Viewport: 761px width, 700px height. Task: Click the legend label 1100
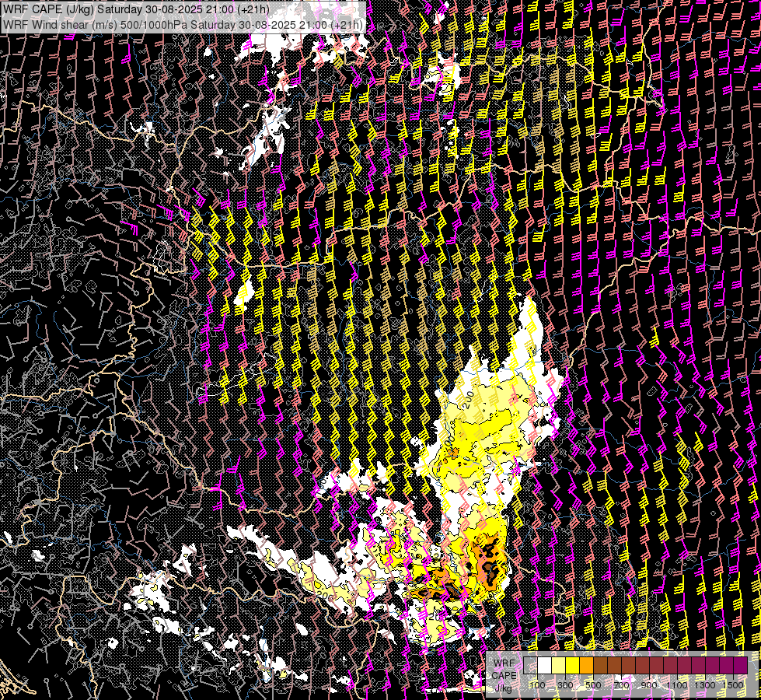tap(677, 685)
